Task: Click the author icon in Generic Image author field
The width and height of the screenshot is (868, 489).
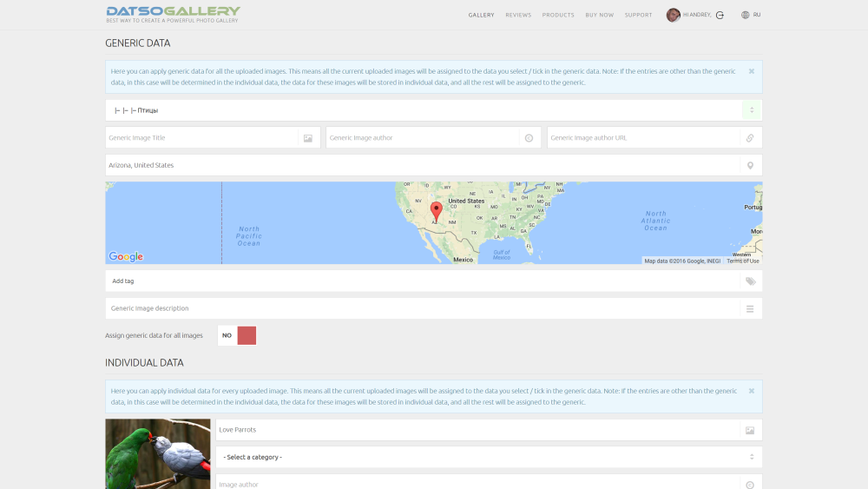Action: [x=529, y=138]
